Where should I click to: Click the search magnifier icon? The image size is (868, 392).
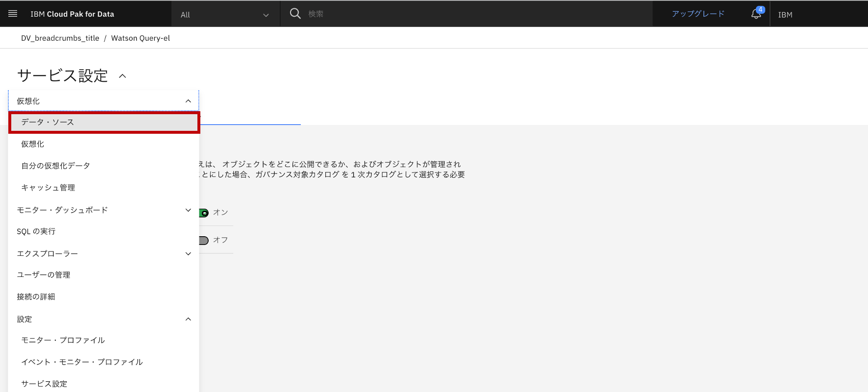(295, 14)
